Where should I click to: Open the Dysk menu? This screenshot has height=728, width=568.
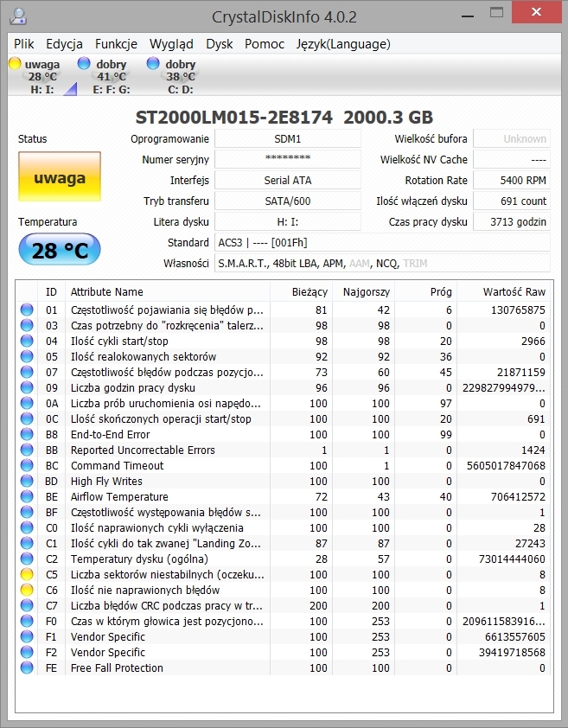220,44
